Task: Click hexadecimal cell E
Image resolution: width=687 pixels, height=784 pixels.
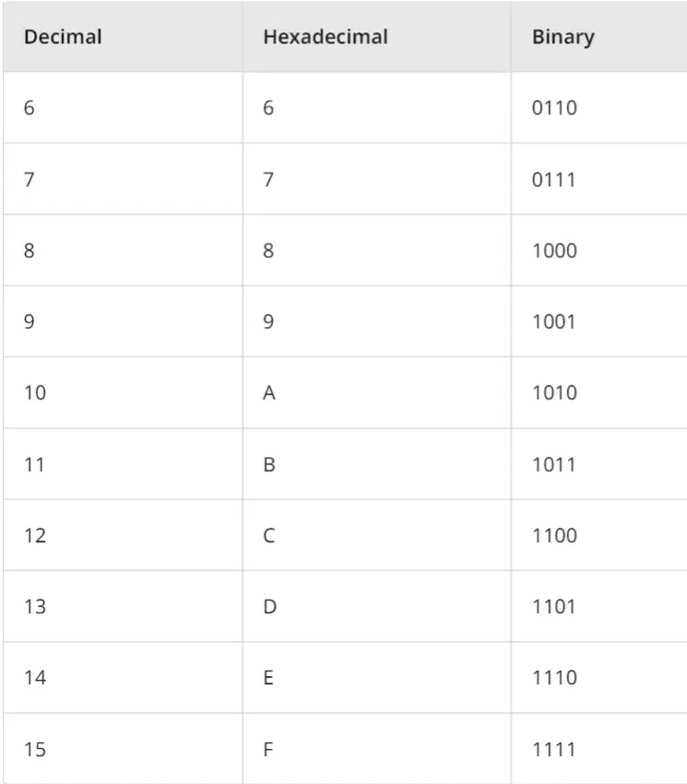Action: 268,678
